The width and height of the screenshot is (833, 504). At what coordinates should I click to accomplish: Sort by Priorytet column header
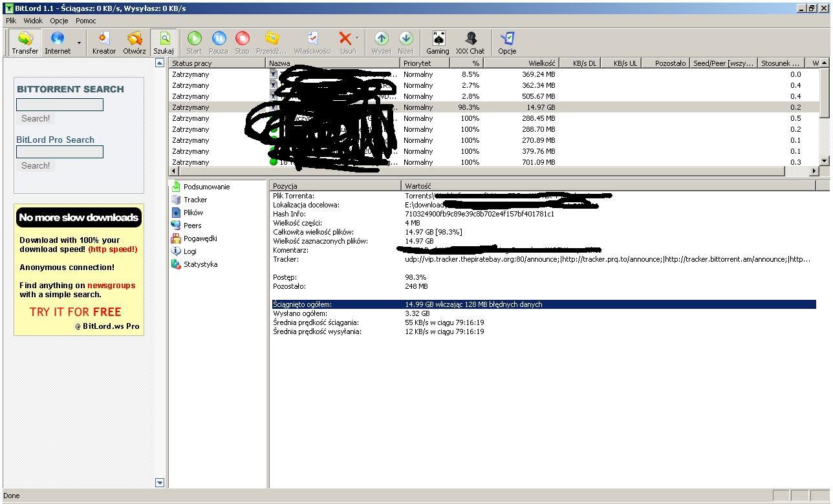pyautogui.click(x=425, y=63)
